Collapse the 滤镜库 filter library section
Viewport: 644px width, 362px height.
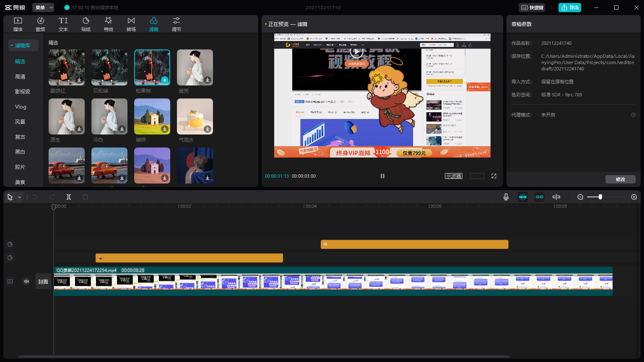pos(23,45)
